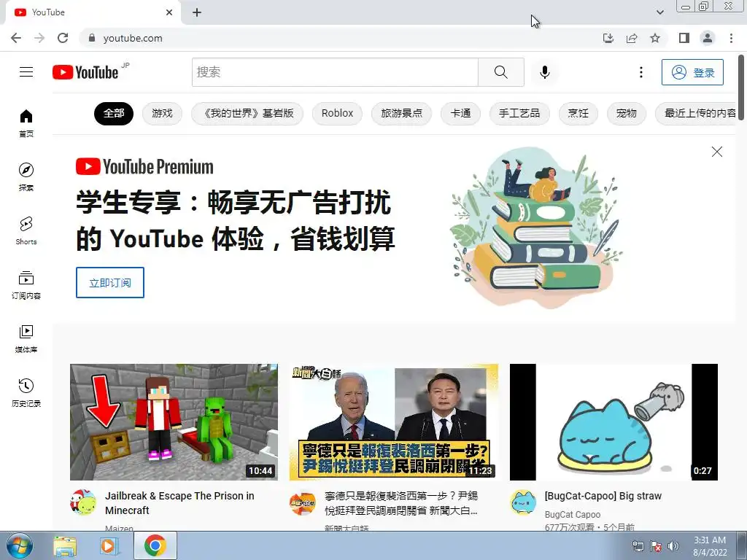Open 订阅内容 subscriptions in sidebar
The height and width of the screenshot is (560, 747).
(x=26, y=285)
